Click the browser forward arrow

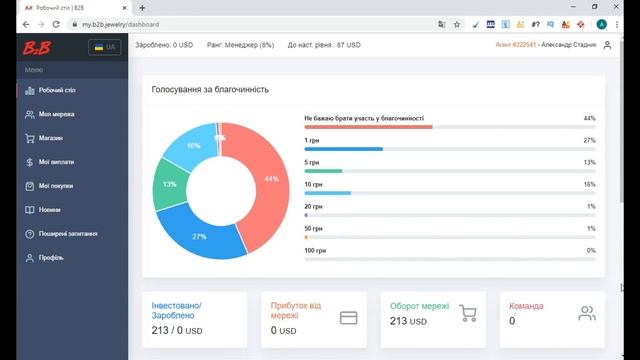point(41,24)
